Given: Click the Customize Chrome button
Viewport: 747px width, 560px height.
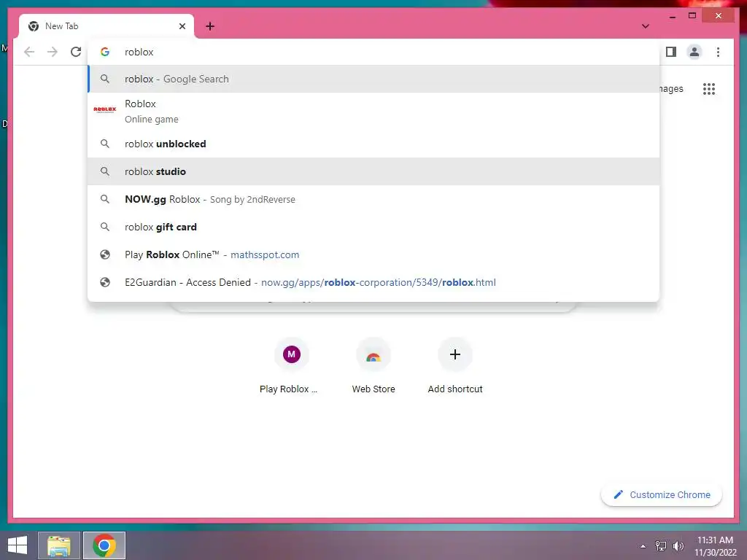Looking at the screenshot, I should pyautogui.click(x=662, y=495).
